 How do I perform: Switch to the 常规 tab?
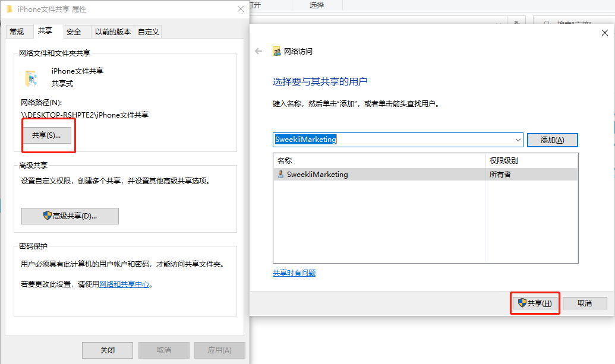tap(18, 31)
